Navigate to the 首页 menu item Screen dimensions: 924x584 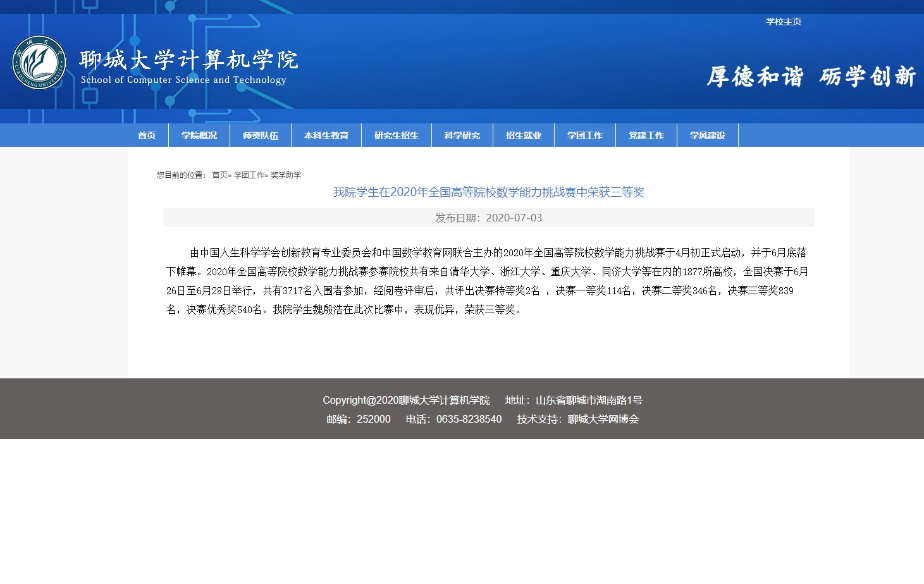(147, 135)
